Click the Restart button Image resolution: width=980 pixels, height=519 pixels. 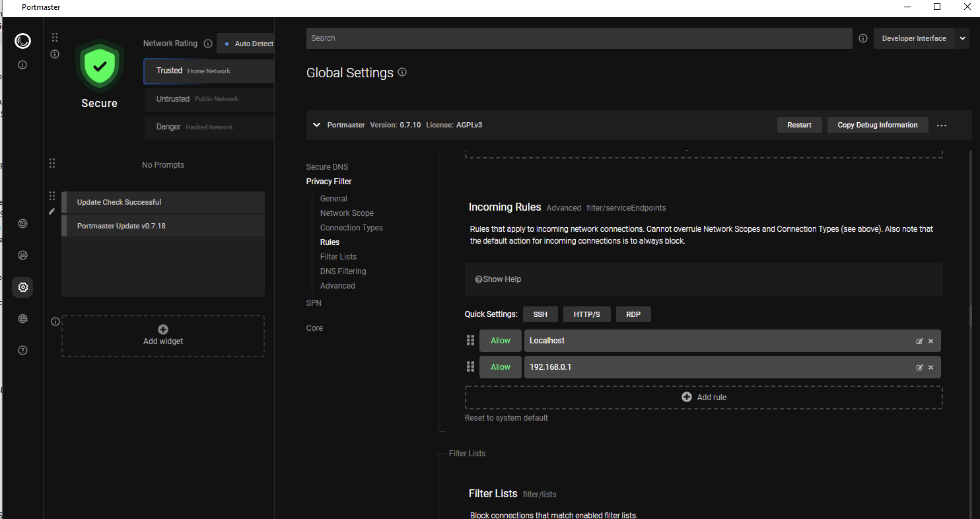pos(799,125)
